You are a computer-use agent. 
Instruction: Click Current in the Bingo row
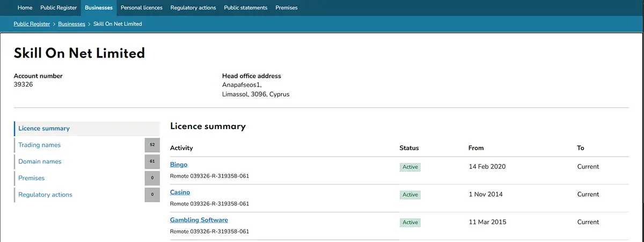pyautogui.click(x=588, y=167)
